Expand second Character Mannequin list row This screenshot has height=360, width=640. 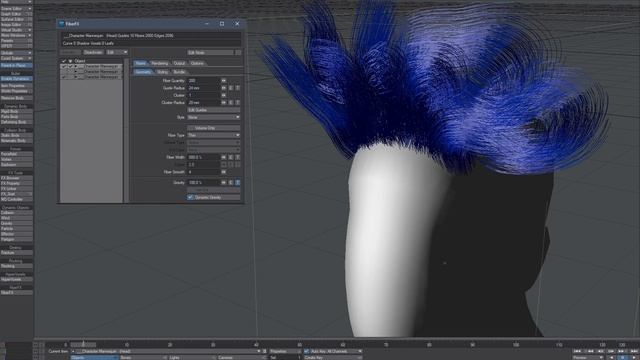(76, 71)
